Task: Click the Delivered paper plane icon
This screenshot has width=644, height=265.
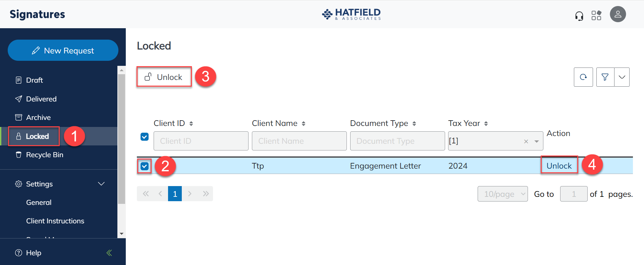Action: pyautogui.click(x=19, y=99)
